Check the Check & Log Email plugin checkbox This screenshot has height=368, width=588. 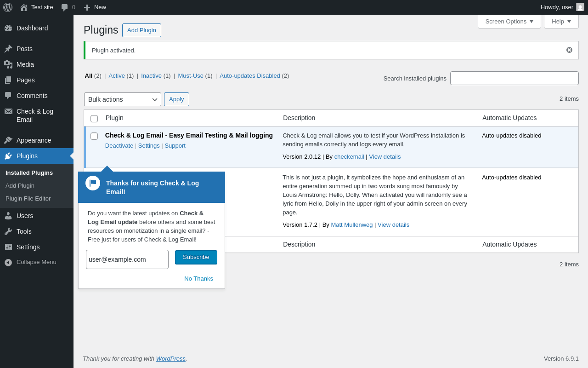click(94, 136)
